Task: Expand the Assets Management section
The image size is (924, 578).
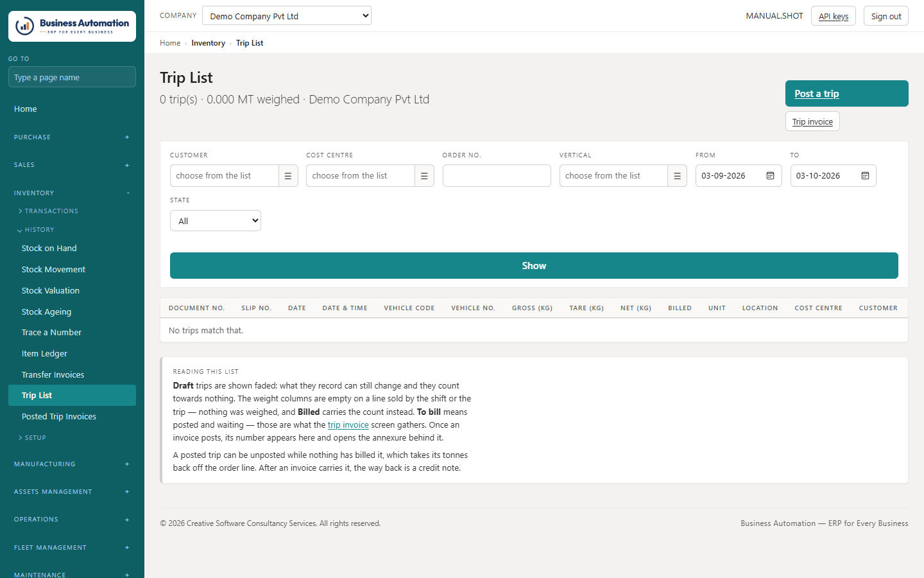Action: click(72, 492)
